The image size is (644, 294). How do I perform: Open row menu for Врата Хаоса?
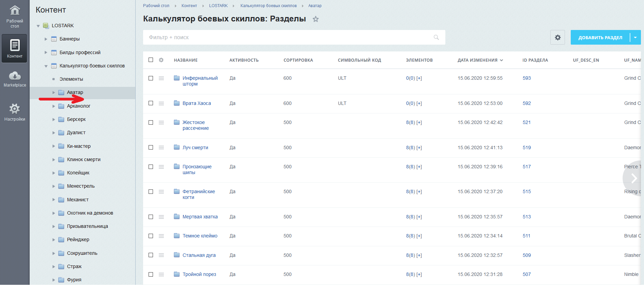(x=161, y=103)
